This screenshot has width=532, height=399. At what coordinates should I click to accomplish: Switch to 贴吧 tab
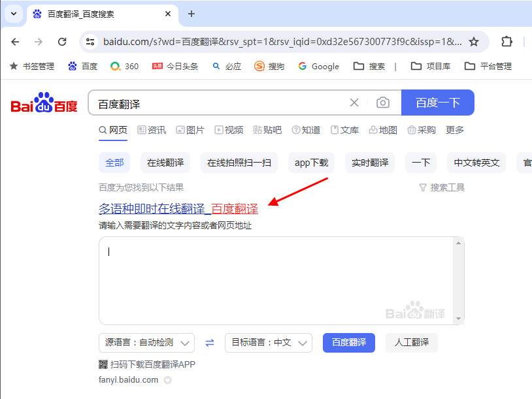tap(267, 130)
